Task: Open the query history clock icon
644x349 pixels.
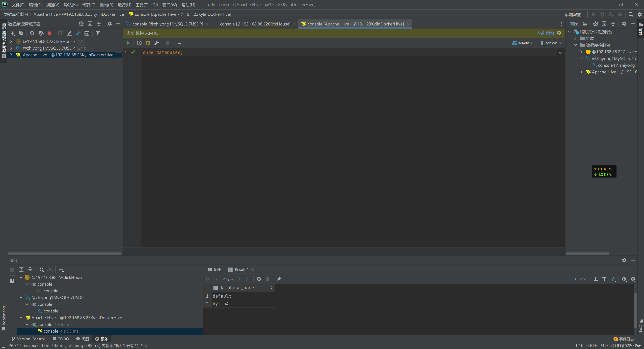Action: click(139, 43)
